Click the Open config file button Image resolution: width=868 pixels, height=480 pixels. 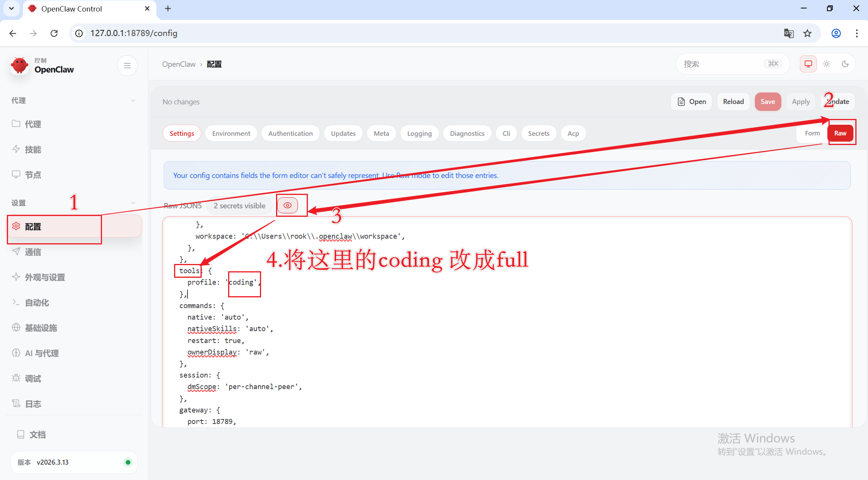(x=692, y=102)
